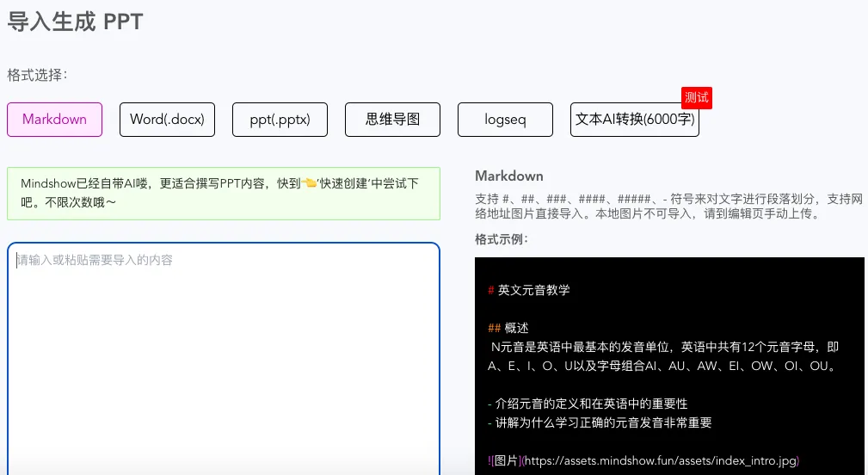This screenshot has height=475, width=868.
Task: Click the green Mindshow AI notice banner
Action: [224, 194]
